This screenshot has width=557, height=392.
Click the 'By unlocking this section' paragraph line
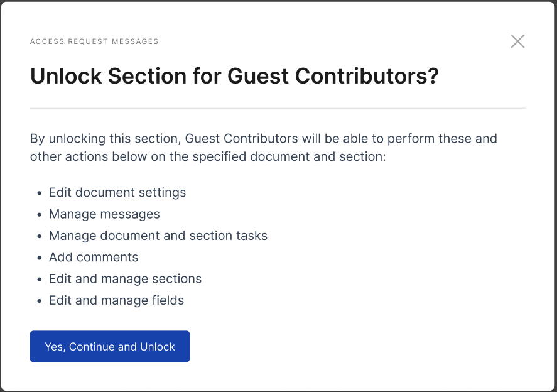pos(264,139)
